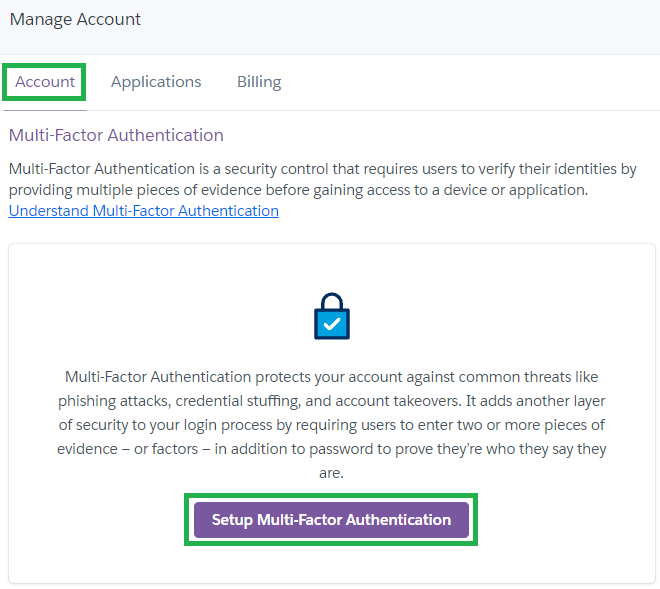Select the white checkmark inside the padlock
This screenshot has height=589, width=660.
click(332, 324)
